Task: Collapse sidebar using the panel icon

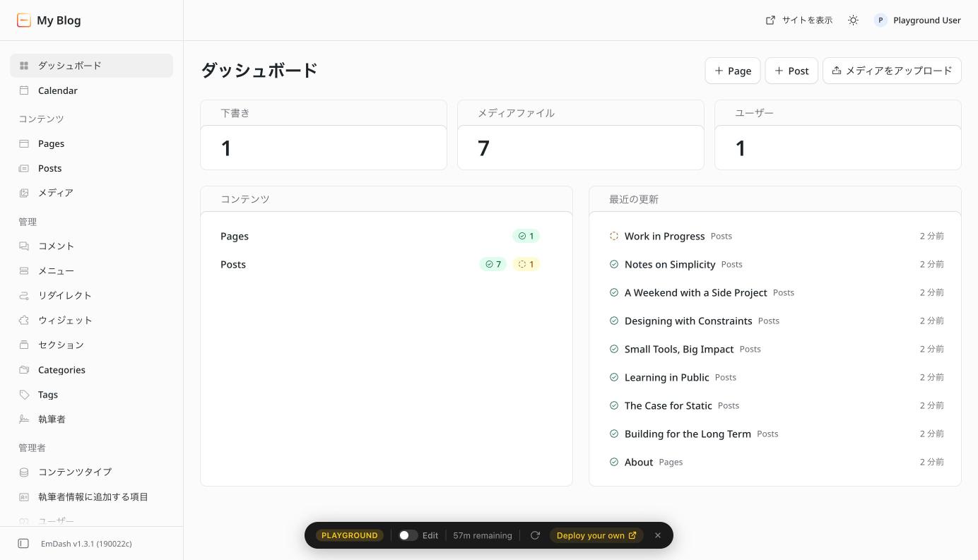Action: point(23,544)
